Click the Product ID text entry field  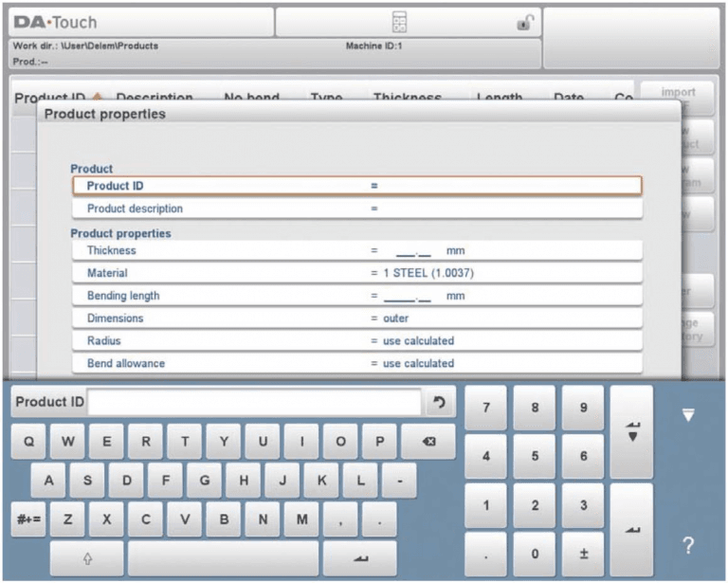click(x=254, y=402)
